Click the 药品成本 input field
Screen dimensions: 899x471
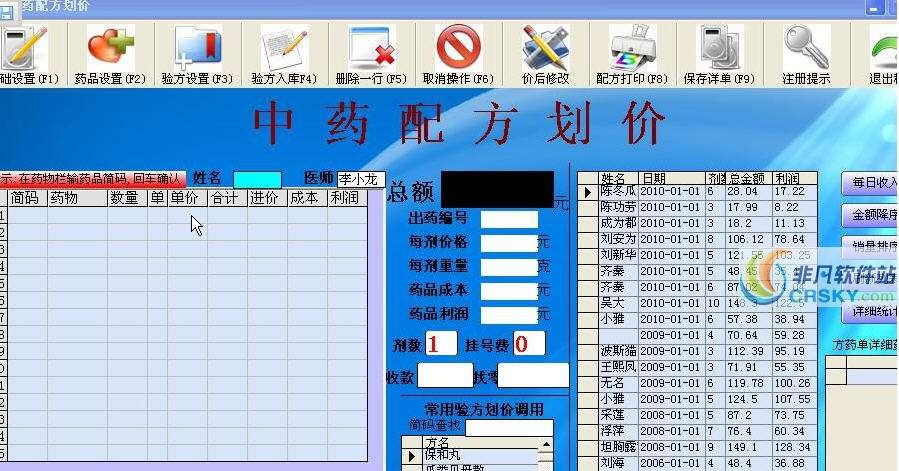pyautogui.click(x=509, y=290)
